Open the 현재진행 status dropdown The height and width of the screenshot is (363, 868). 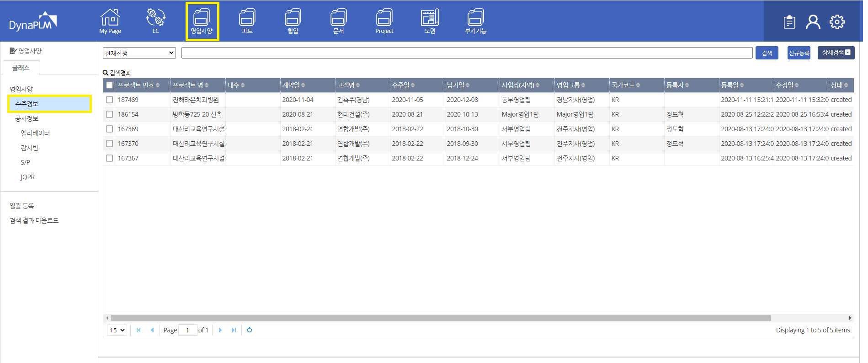click(x=139, y=53)
